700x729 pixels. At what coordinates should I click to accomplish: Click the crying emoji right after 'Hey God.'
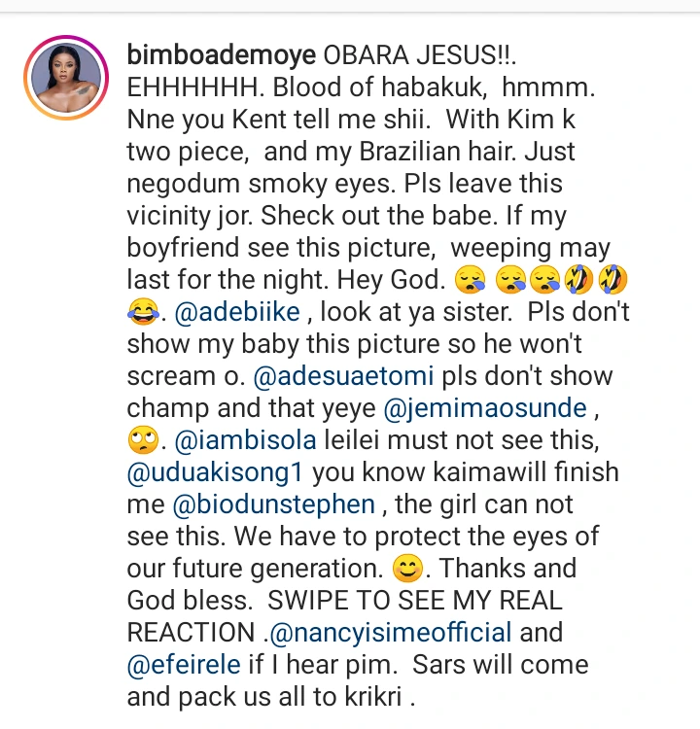470,280
